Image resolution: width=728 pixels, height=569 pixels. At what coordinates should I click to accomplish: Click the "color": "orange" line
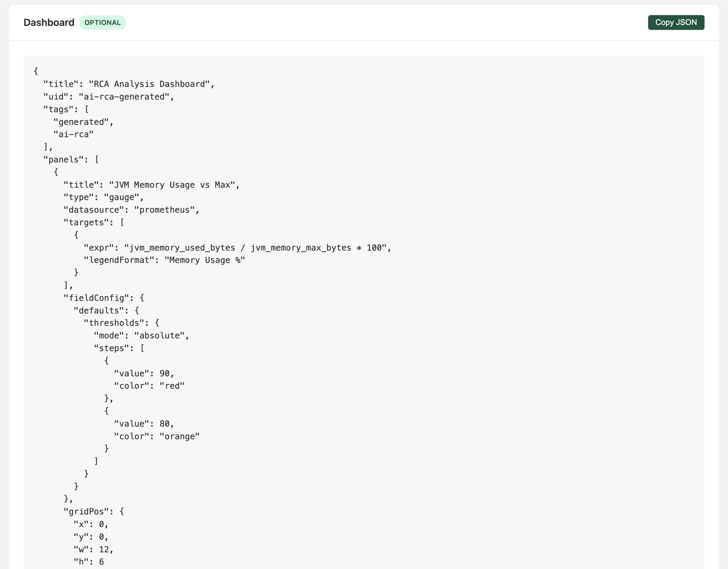[x=157, y=436]
